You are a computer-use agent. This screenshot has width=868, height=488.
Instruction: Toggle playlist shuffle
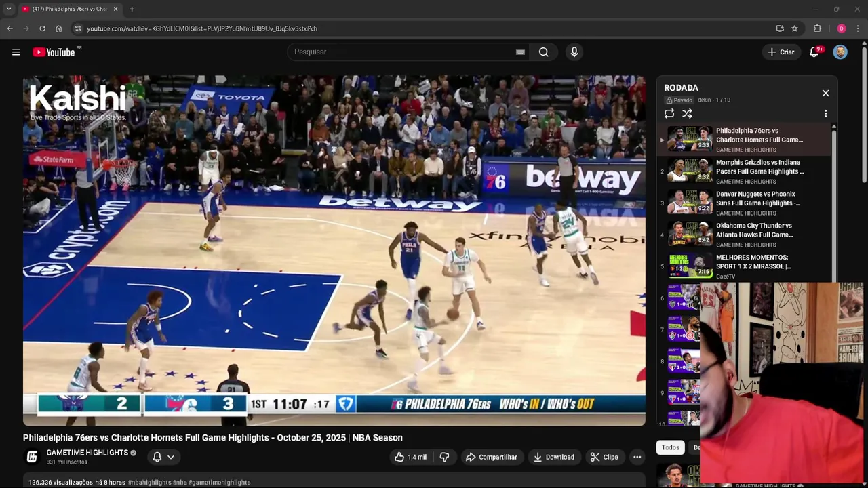coord(687,114)
